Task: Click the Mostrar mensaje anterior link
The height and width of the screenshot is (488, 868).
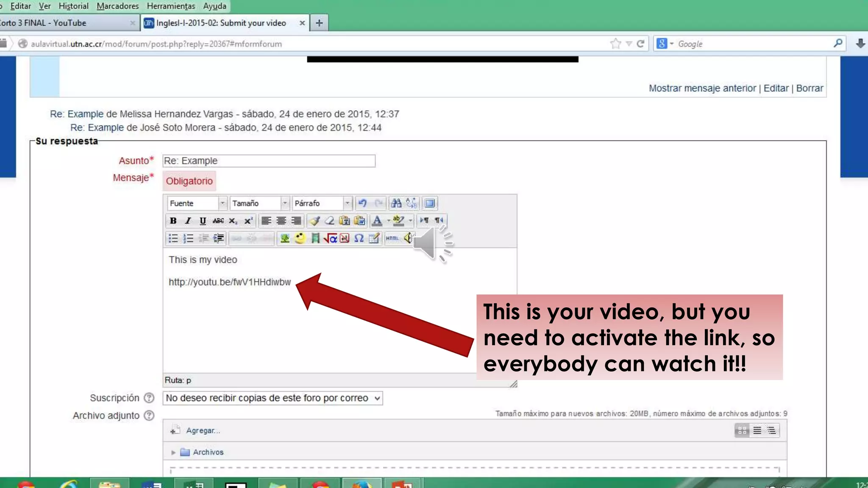Action: pyautogui.click(x=702, y=88)
